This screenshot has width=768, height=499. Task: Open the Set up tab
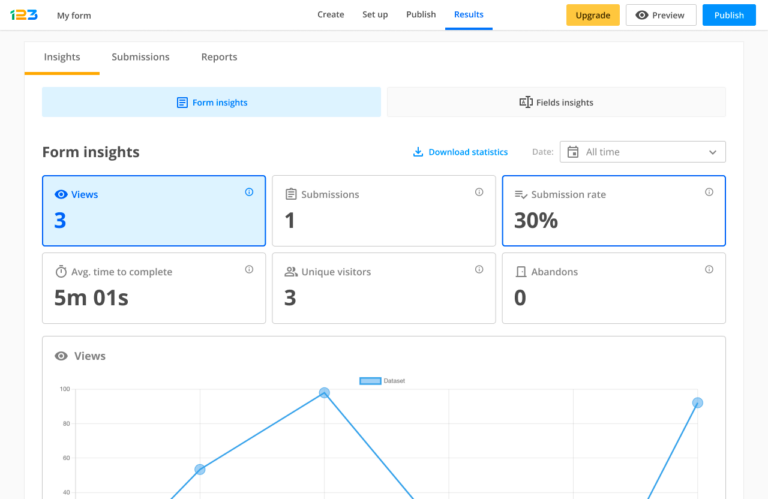(x=375, y=15)
